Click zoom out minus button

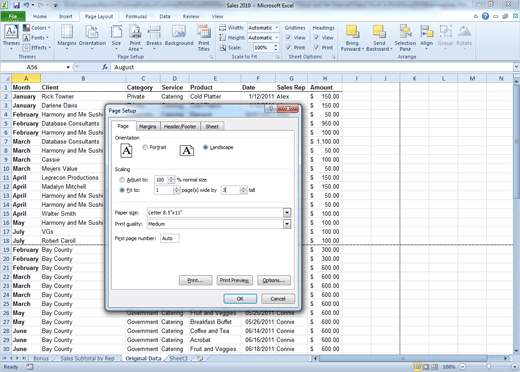point(462,367)
